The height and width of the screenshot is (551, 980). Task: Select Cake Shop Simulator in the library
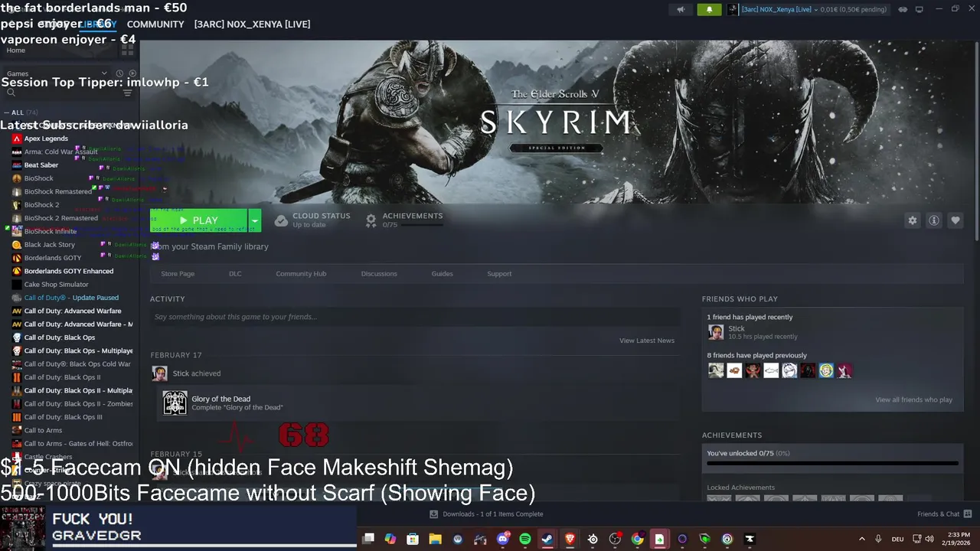click(57, 285)
